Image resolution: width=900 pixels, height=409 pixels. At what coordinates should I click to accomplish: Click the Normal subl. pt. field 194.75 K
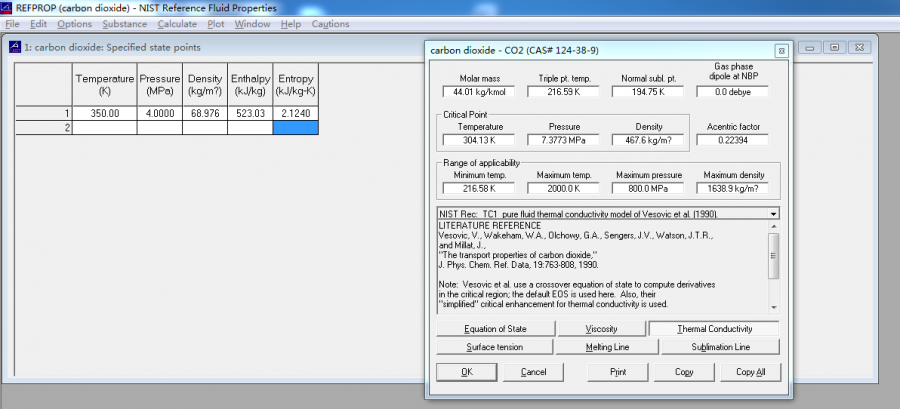647,92
